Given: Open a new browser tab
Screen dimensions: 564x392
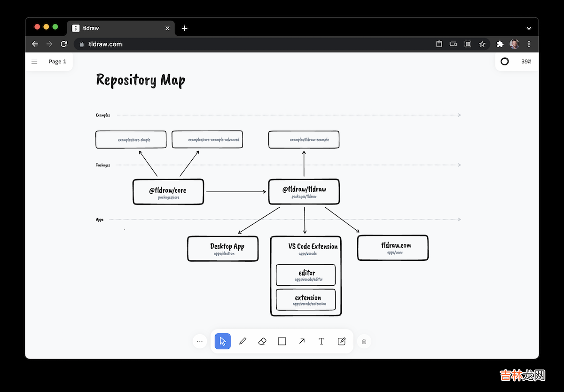Looking at the screenshot, I should click(185, 28).
